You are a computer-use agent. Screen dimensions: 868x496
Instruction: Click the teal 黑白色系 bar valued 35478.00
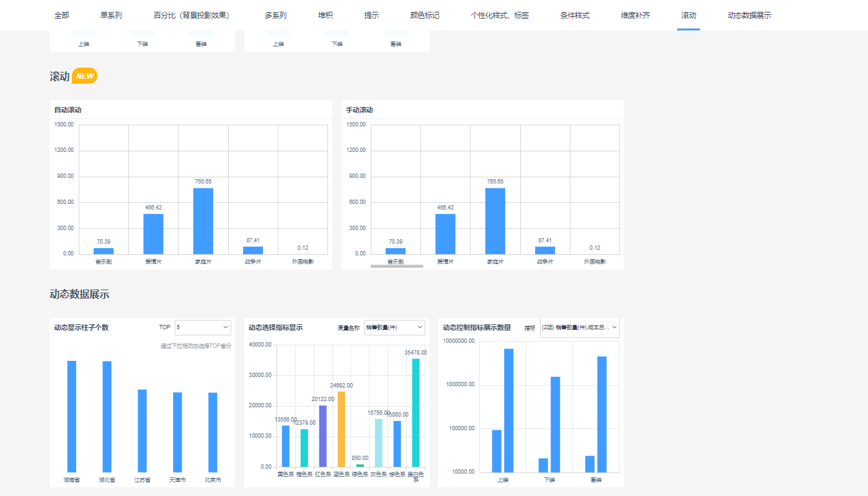415,412
